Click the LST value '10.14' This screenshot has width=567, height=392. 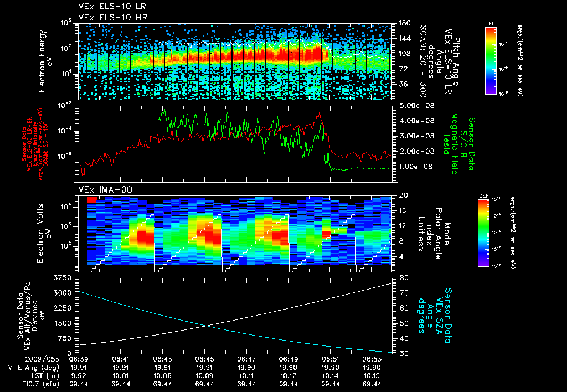point(331,376)
